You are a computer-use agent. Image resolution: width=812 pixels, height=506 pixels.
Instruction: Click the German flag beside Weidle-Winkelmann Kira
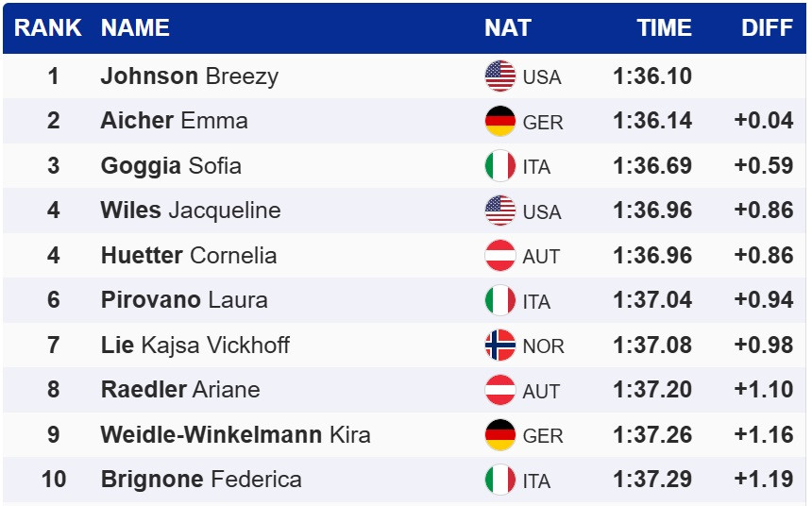(x=499, y=435)
